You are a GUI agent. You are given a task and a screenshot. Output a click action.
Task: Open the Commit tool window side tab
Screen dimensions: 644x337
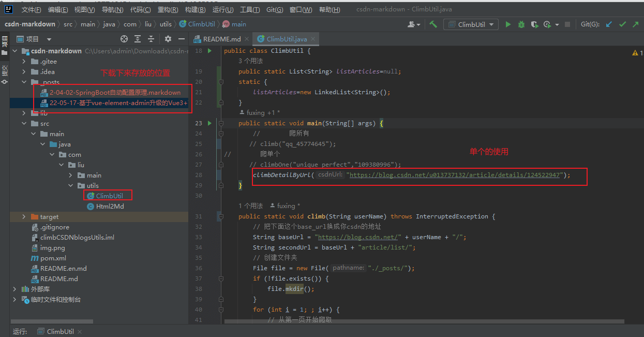pos(5,74)
